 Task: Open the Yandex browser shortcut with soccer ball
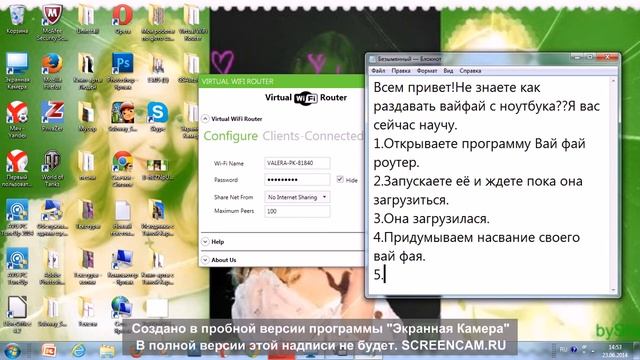click(x=17, y=119)
